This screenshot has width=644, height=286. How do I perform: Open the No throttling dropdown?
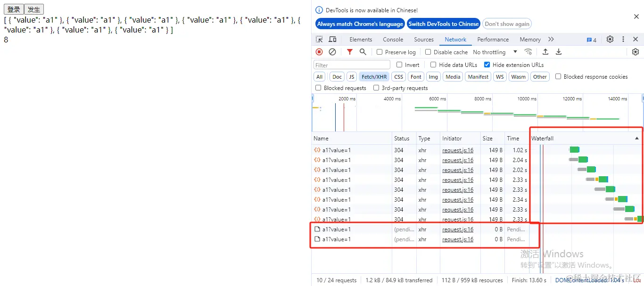coord(495,52)
